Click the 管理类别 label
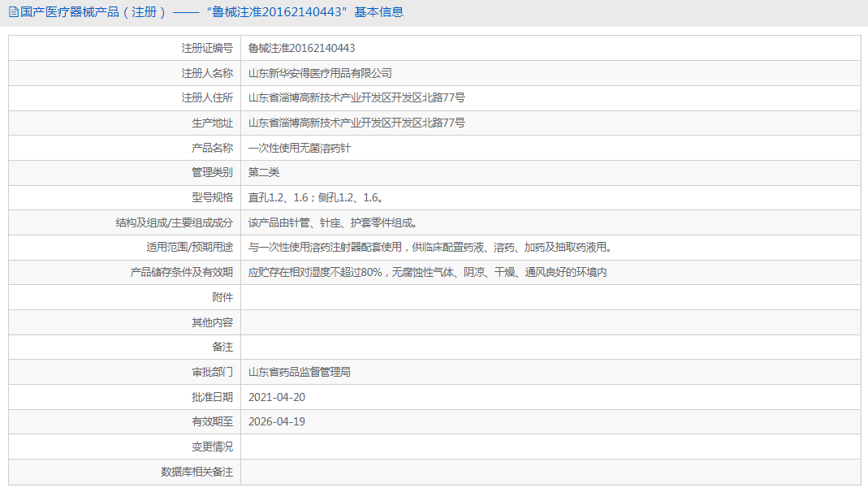The width and height of the screenshot is (868, 492). click(x=212, y=173)
